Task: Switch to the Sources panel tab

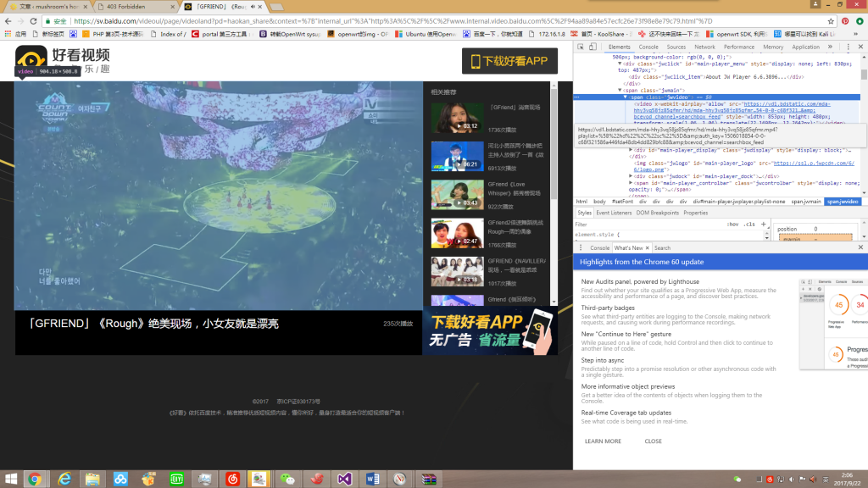Action: pos(676,47)
